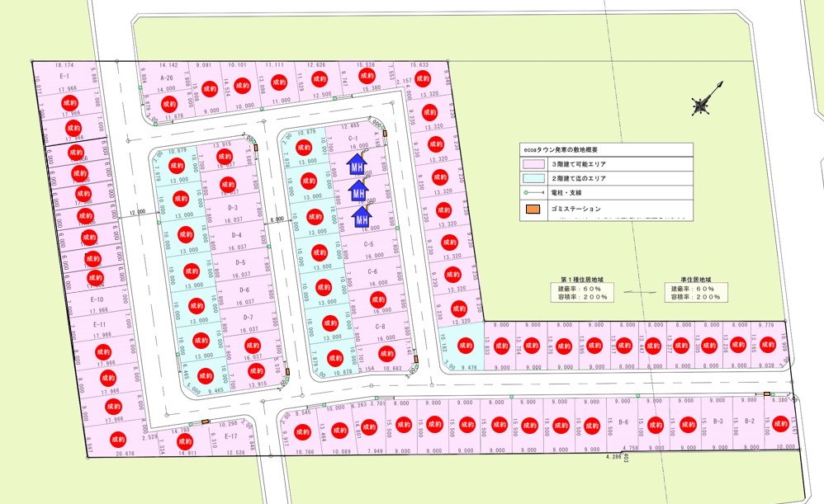Choose lot D-6 in the left block
Image resolution: width=824 pixels, height=504 pixels.
tap(244, 290)
